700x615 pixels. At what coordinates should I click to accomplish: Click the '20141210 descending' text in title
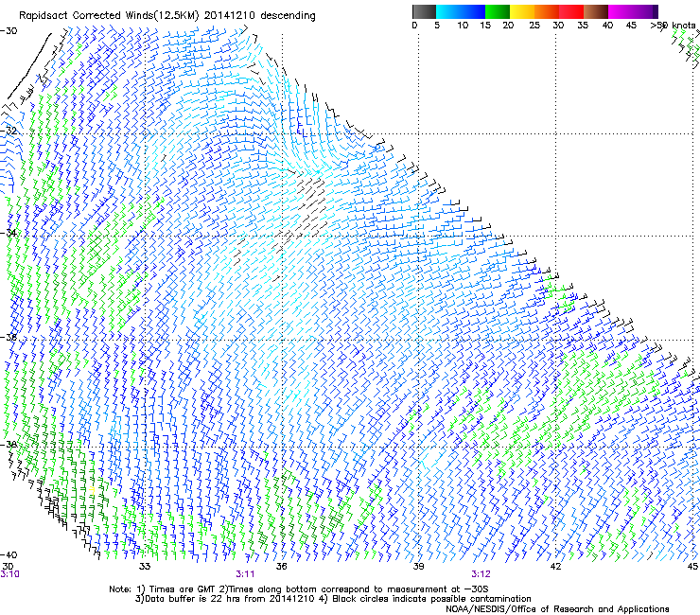(x=260, y=16)
